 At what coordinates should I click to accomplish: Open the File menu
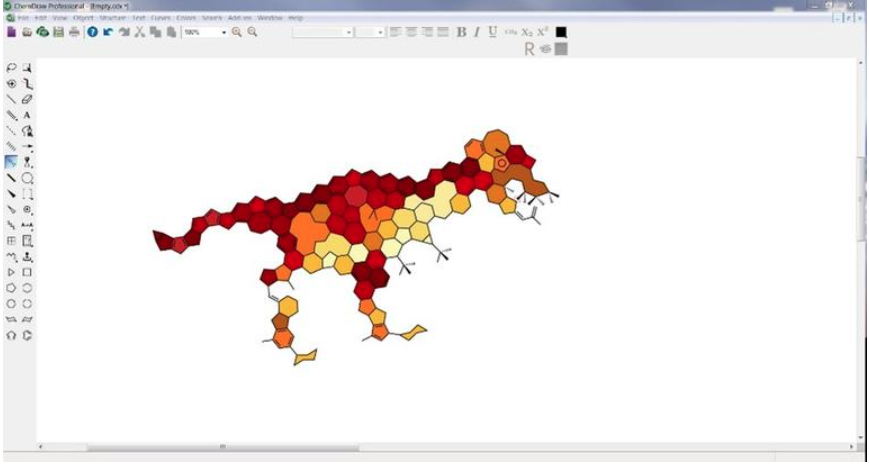tap(23, 18)
